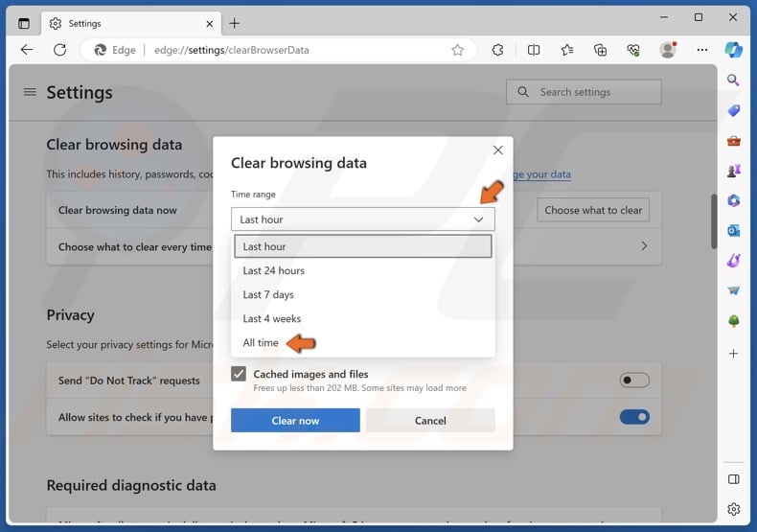This screenshot has width=757, height=532.
Task: Add page to favorites star icon
Action: click(x=457, y=50)
